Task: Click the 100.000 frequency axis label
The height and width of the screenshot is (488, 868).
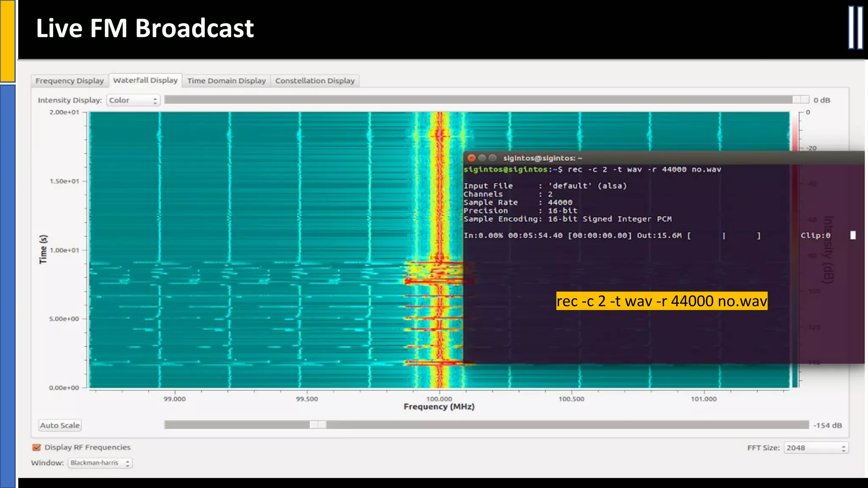Action: click(x=439, y=399)
